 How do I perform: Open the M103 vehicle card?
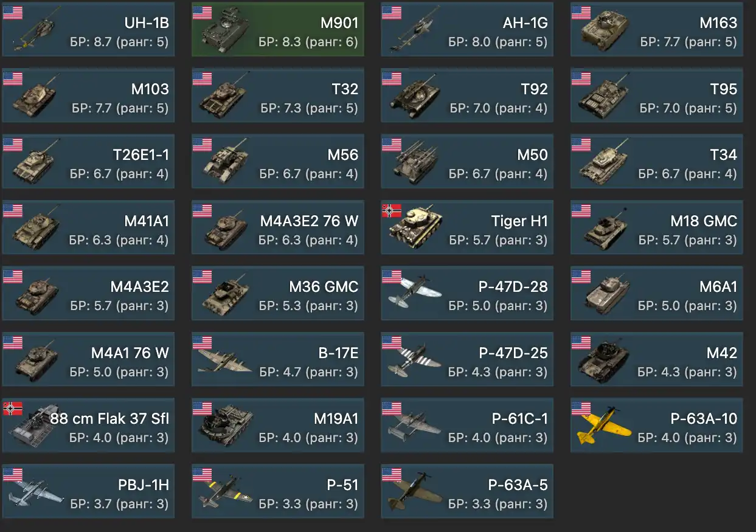88,95
